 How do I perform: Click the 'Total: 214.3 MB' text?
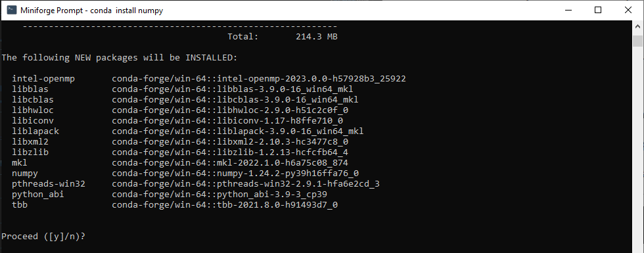[283, 37]
